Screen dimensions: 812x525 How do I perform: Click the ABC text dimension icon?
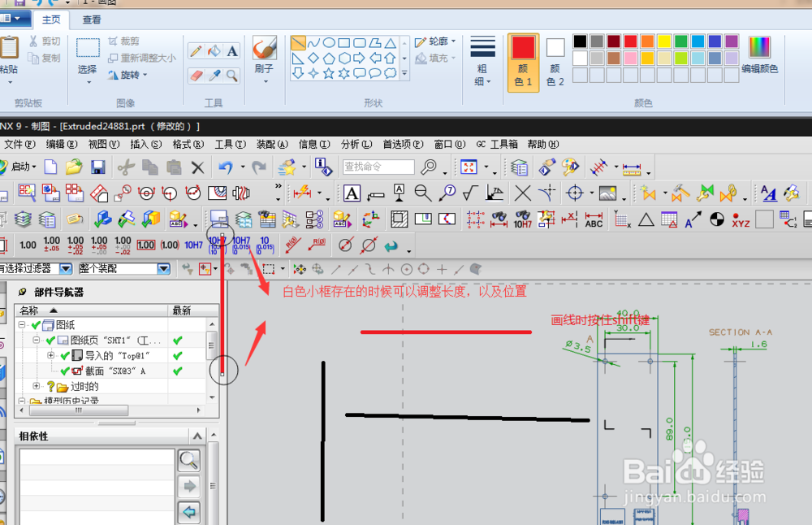click(594, 219)
